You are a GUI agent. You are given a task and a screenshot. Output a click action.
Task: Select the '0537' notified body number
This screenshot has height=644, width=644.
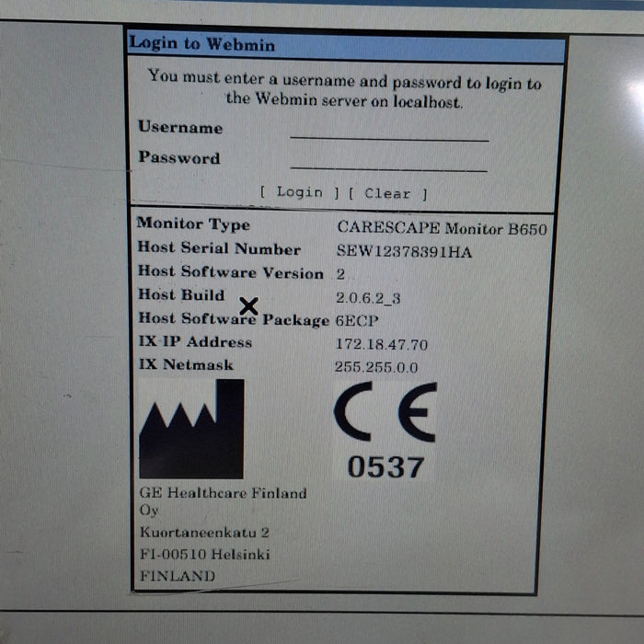(385, 467)
